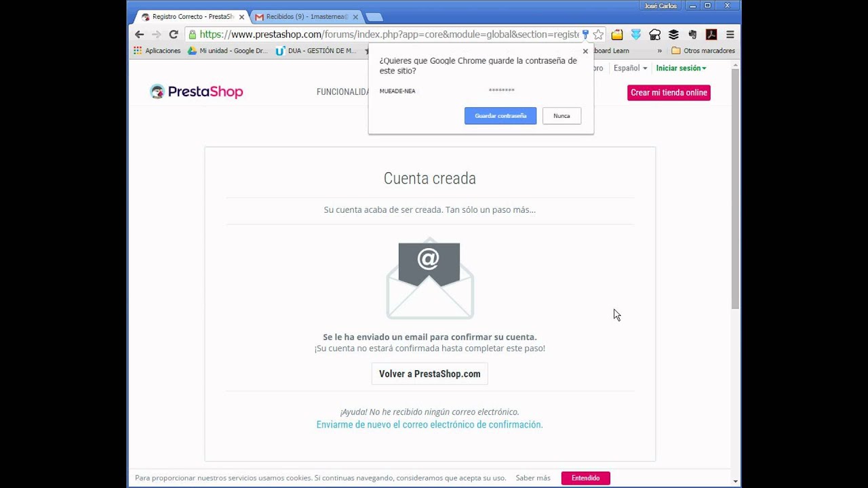Click the hand-shaped extension icon

(x=692, y=34)
